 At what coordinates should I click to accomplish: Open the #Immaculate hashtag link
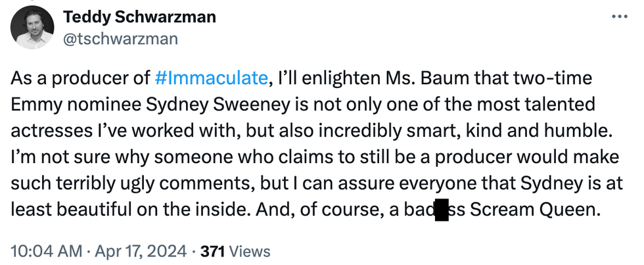coord(212,79)
